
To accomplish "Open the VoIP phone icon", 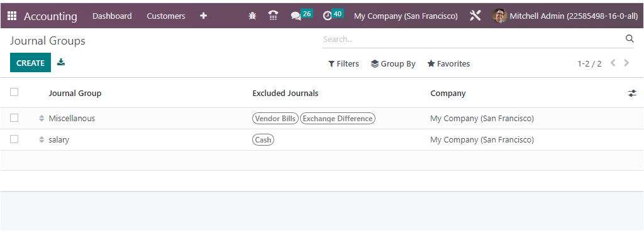I will 273,16.
